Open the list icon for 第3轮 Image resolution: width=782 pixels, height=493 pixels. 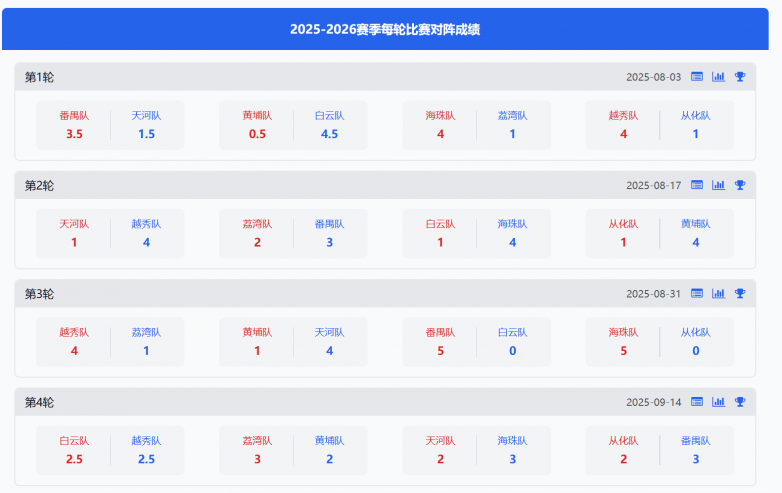[697, 293]
